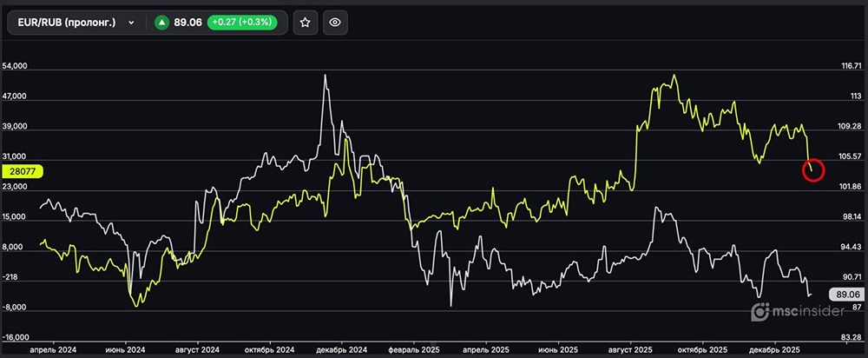The image size is (868, 358).
Task: Select декабрь 2024 on the time axis
Action: click(x=341, y=350)
